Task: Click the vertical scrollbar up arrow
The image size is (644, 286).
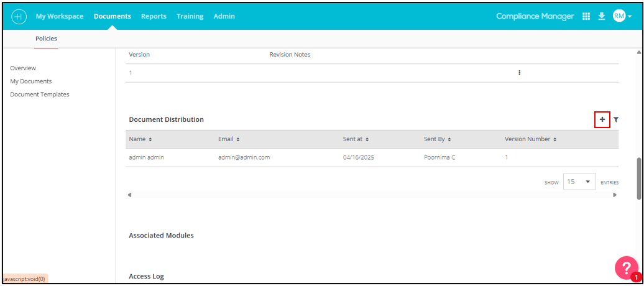Action: (x=638, y=52)
